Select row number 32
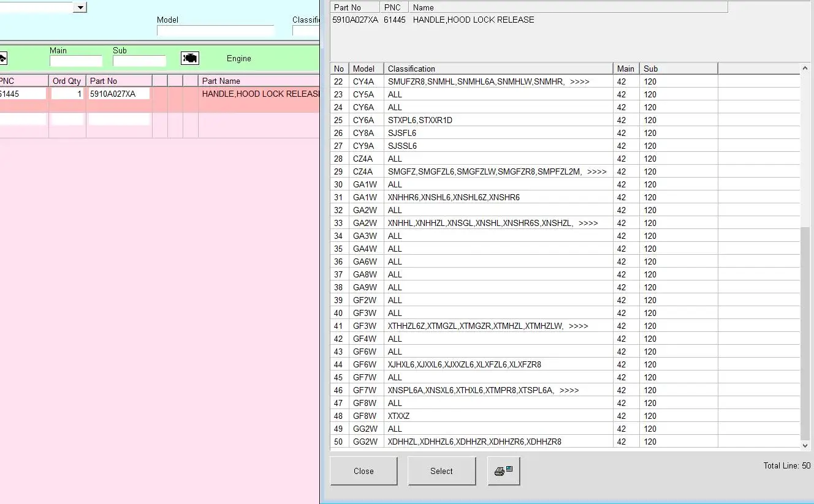The image size is (814, 504). [565, 210]
